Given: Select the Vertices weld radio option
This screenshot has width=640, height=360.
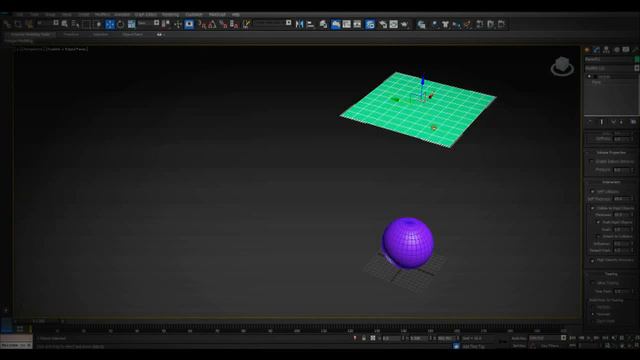Looking at the screenshot, I should pyautogui.click(x=593, y=307).
